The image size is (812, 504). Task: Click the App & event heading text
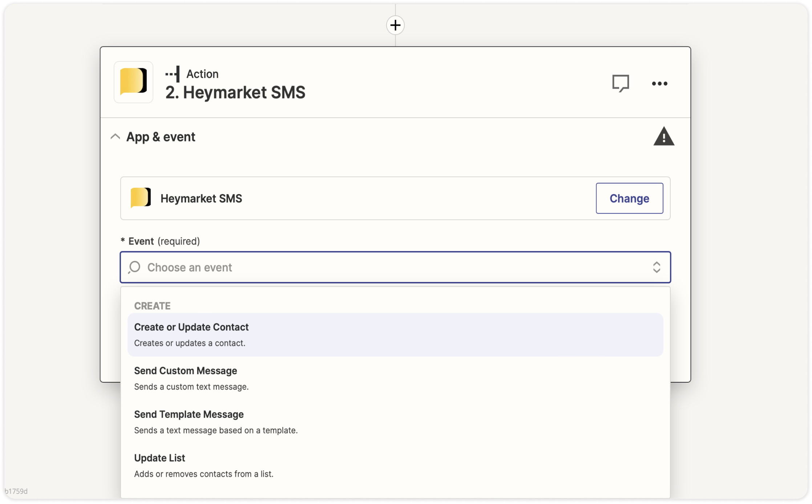tap(161, 137)
